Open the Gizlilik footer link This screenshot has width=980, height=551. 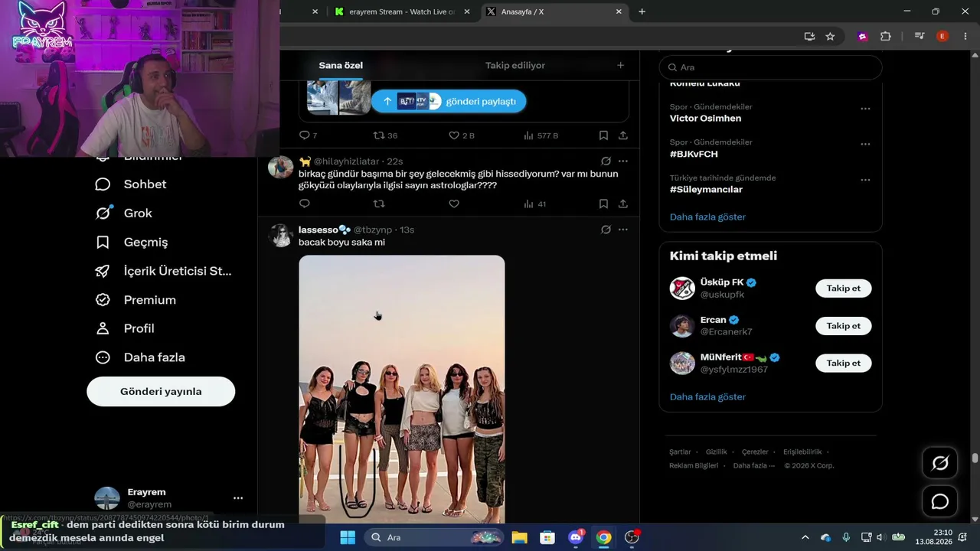tap(717, 452)
